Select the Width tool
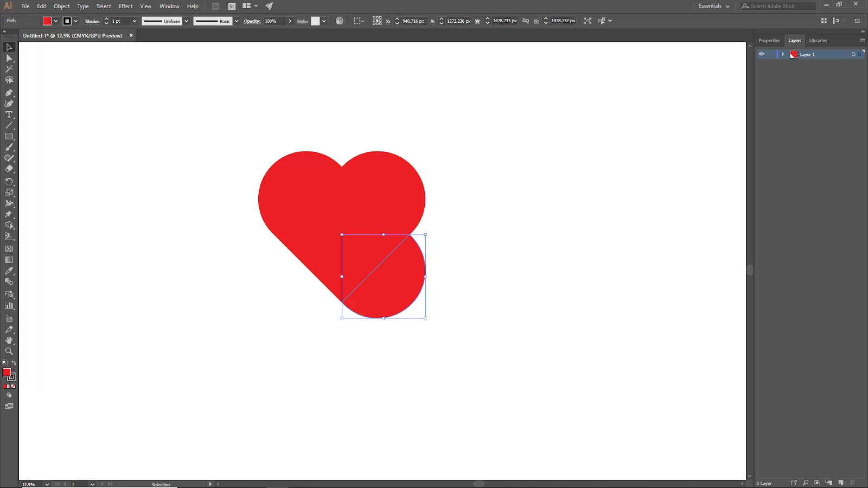Viewport: 868px width, 488px height. point(9,203)
